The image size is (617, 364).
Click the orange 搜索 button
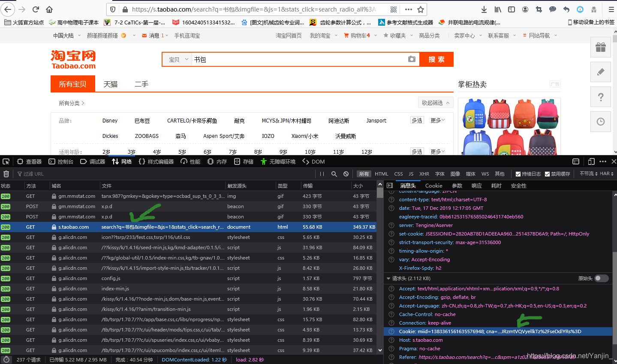tap(436, 60)
